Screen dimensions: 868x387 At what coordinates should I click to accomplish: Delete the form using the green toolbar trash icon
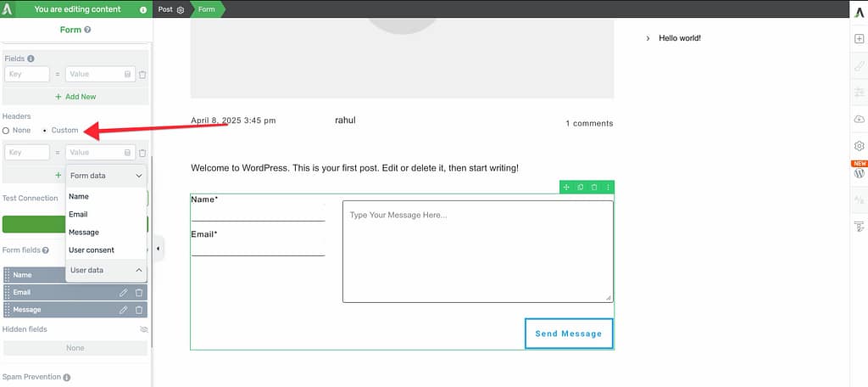[x=593, y=187]
